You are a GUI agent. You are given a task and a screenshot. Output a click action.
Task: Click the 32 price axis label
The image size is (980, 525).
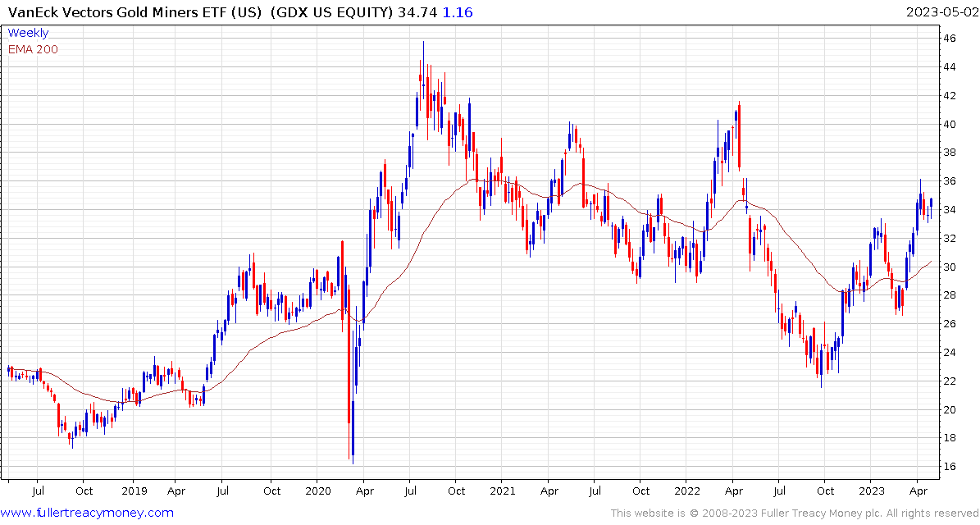(x=950, y=238)
